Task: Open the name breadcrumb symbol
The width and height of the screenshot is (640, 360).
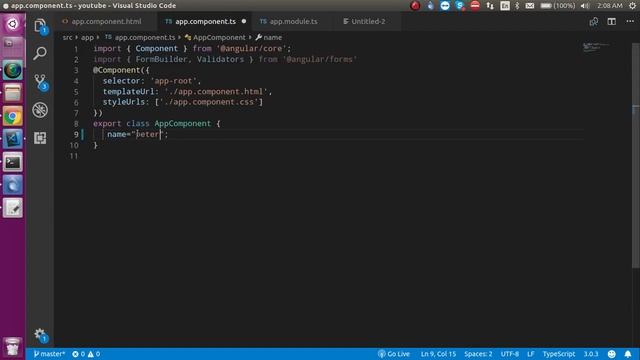Action: click(269, 37)
